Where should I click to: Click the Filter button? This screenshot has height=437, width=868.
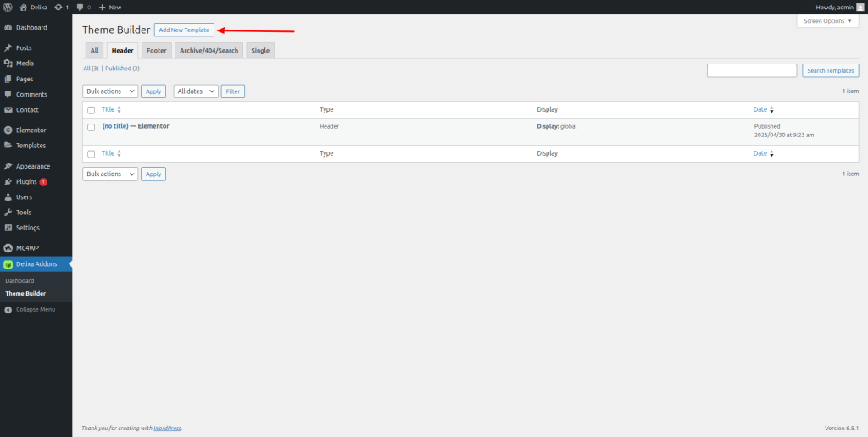(x=233, y=91)
